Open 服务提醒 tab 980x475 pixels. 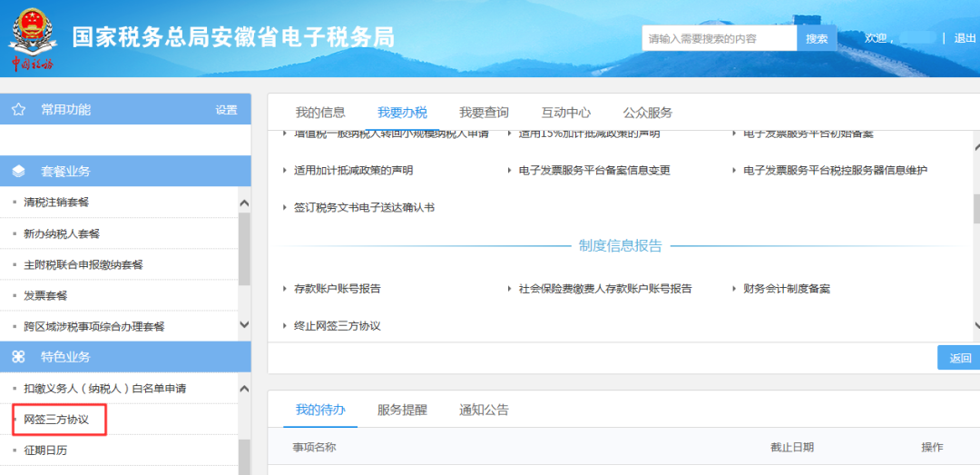(403, 410)
